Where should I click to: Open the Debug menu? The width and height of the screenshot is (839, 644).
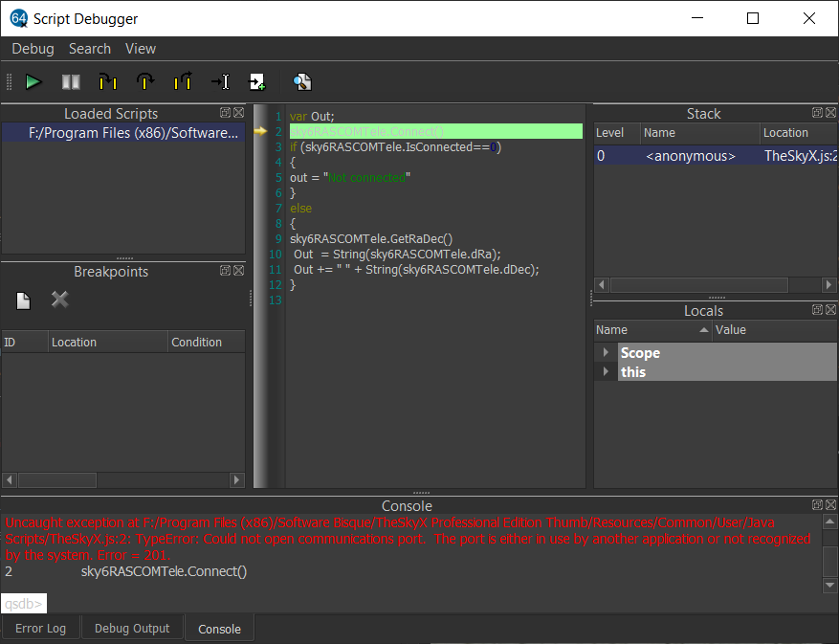coord(33,49)
